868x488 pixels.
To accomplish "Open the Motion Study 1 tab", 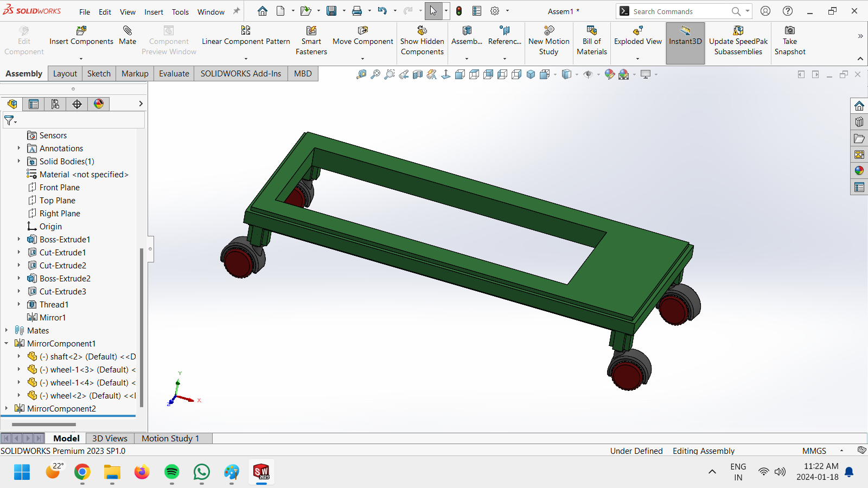I will click(x=170, y=438).
